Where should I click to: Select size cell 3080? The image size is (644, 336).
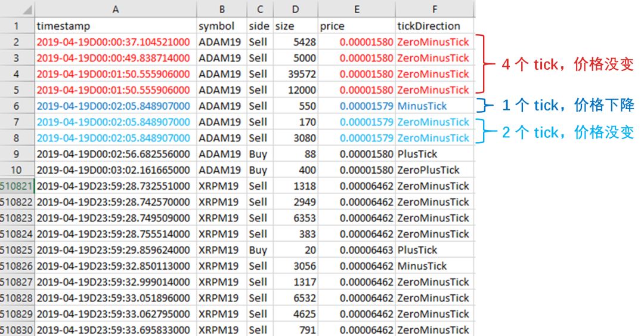click(296, 138)
